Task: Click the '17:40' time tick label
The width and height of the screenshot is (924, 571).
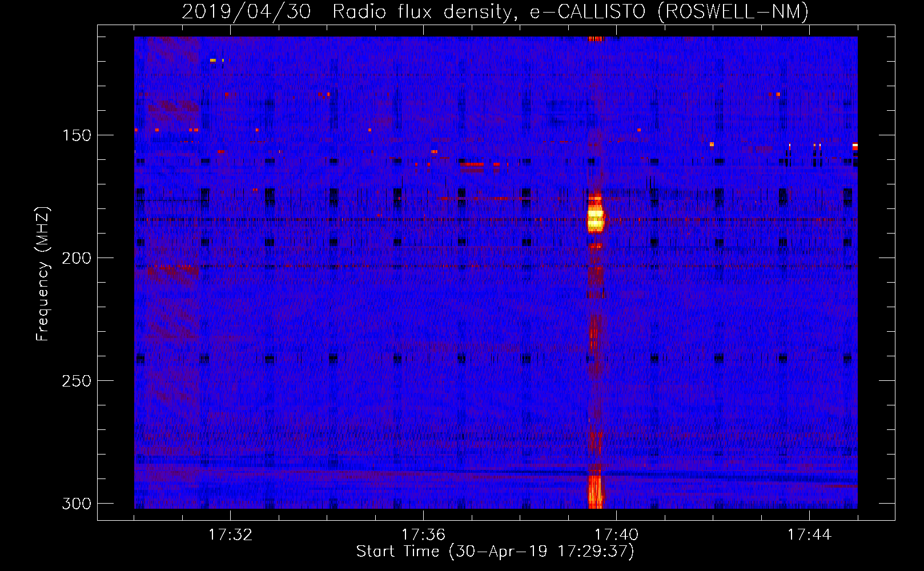Action: tap(616, 535)
